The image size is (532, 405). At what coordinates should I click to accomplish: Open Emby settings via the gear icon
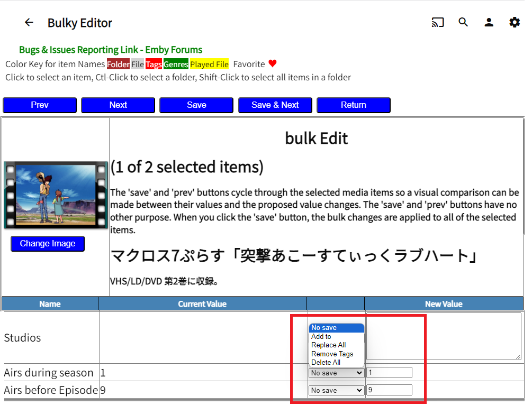tap(514, 22)
